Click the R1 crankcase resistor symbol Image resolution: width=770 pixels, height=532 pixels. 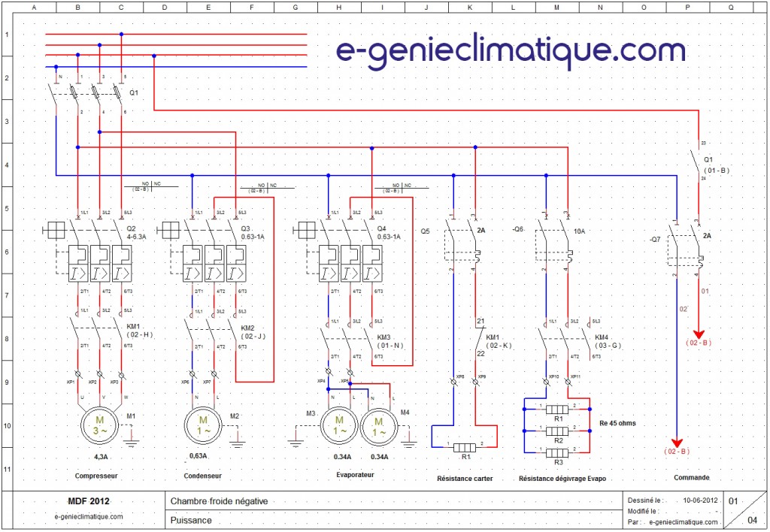465,447
